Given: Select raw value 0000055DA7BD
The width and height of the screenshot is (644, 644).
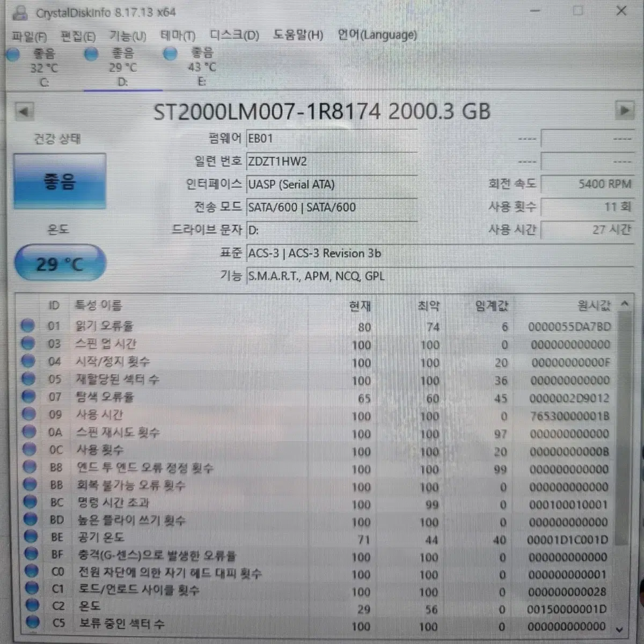Looking at the screenshot, I should point(569,327).
